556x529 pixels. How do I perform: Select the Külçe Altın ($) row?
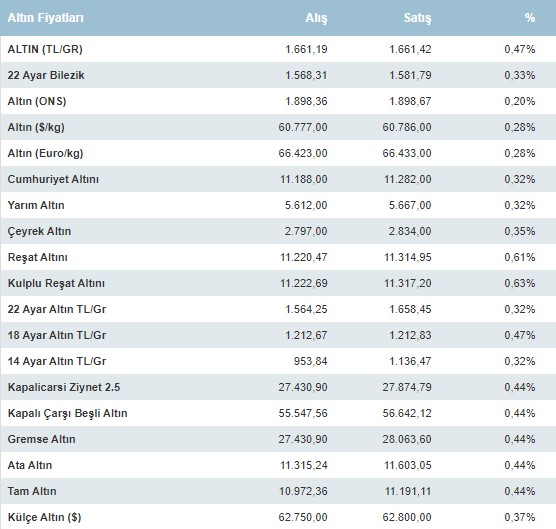coord(278,517)
